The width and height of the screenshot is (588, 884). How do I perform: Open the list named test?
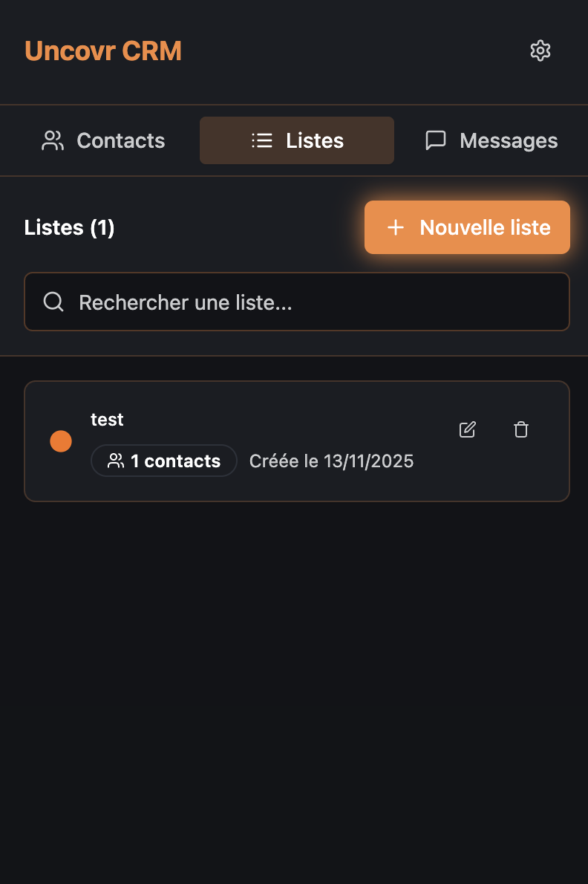pos(107,419)
